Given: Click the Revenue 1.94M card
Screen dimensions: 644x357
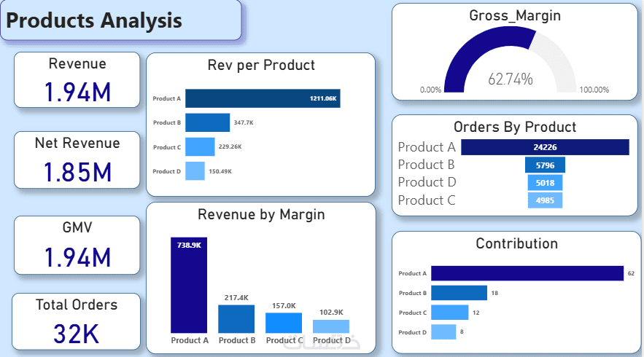Looking at the screenshot, I should [x=77, y=79].
